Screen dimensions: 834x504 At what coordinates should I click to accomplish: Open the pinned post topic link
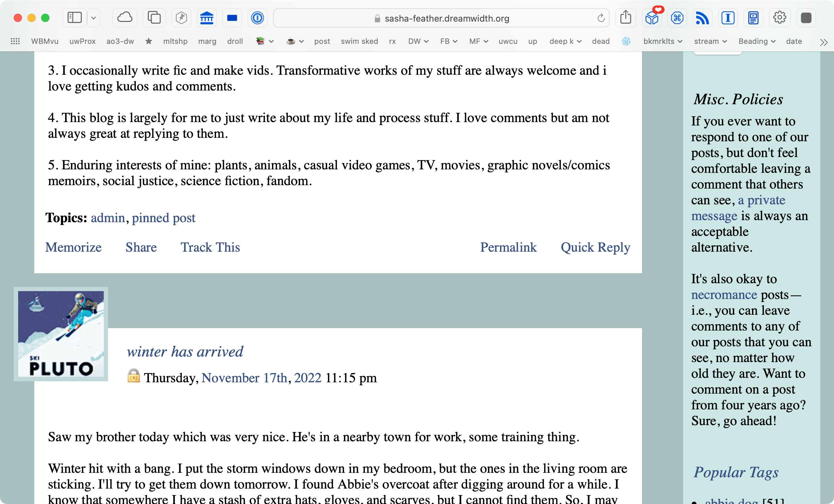coord(164,218)
